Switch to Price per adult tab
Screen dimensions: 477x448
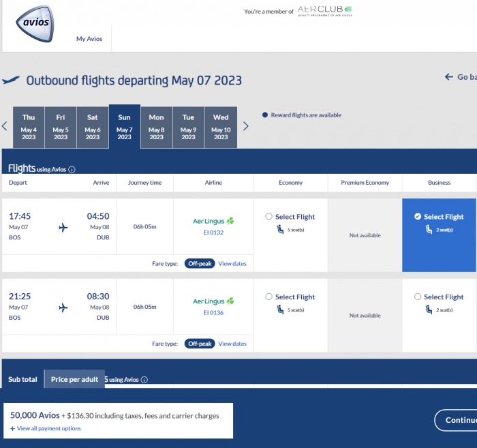(74, 379)
